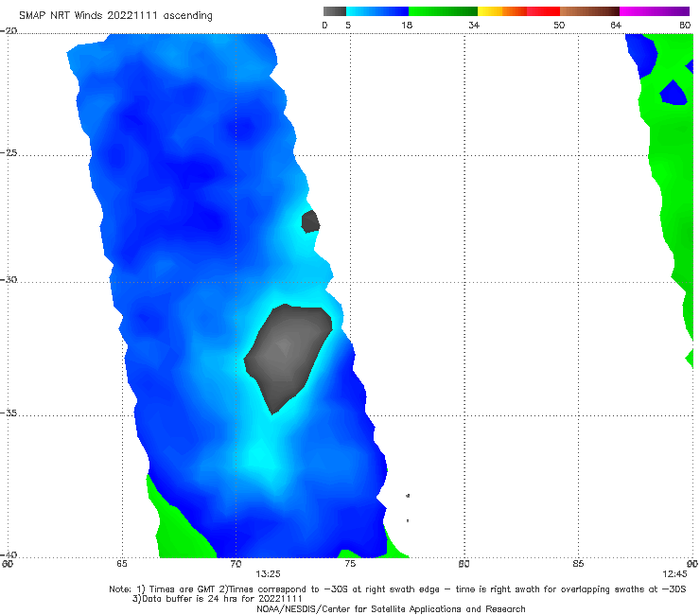Click the small gray patch near the swath's east edge

pos(310,222)
